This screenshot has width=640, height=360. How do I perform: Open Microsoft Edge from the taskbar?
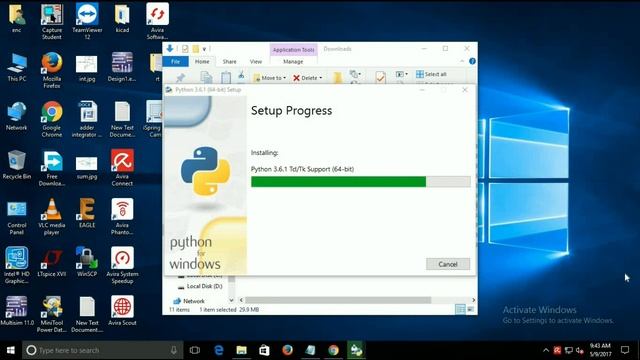(x=219, y=350)
